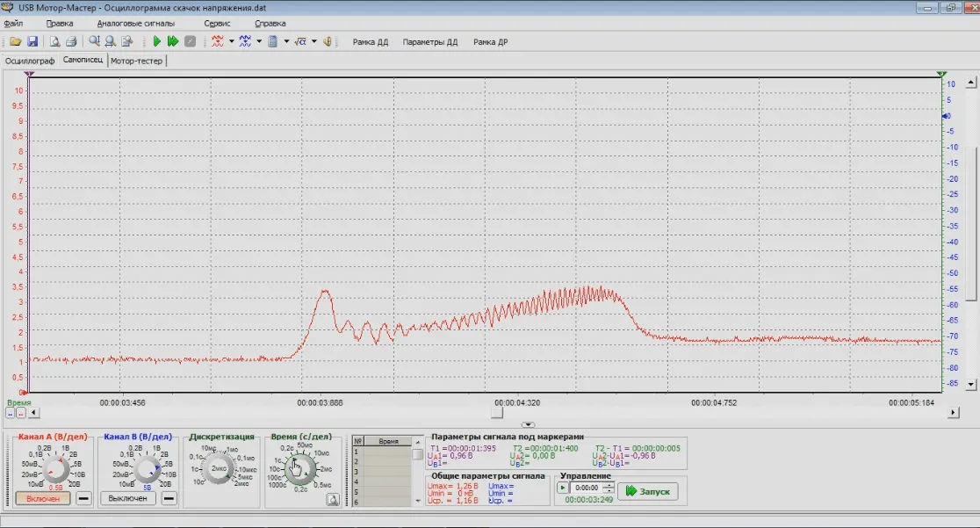Click the timeline horizontal scrollbar thumb
This screenshot has width=980, height=528.
click(497, 413)
